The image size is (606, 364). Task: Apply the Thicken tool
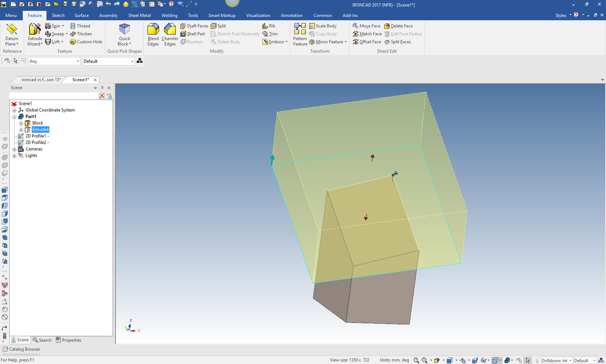[x=81, y=34]
